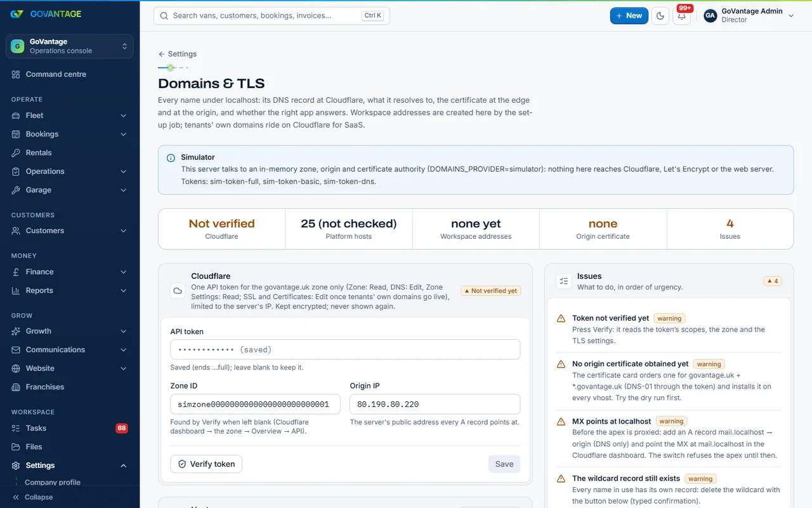Toggle dark mode with the moon icon
Image resolution: width=812 pixels, height=508 pixels.
660,16
